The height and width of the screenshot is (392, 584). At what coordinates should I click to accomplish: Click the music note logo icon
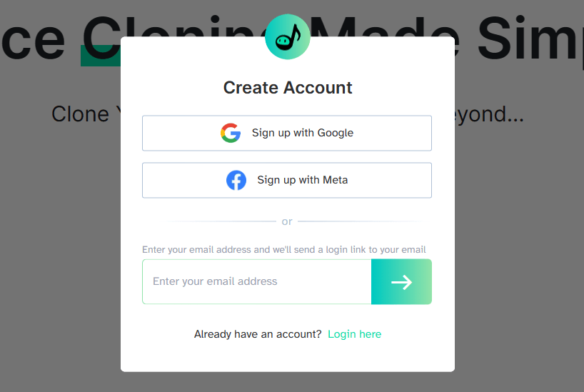(287, 36)
